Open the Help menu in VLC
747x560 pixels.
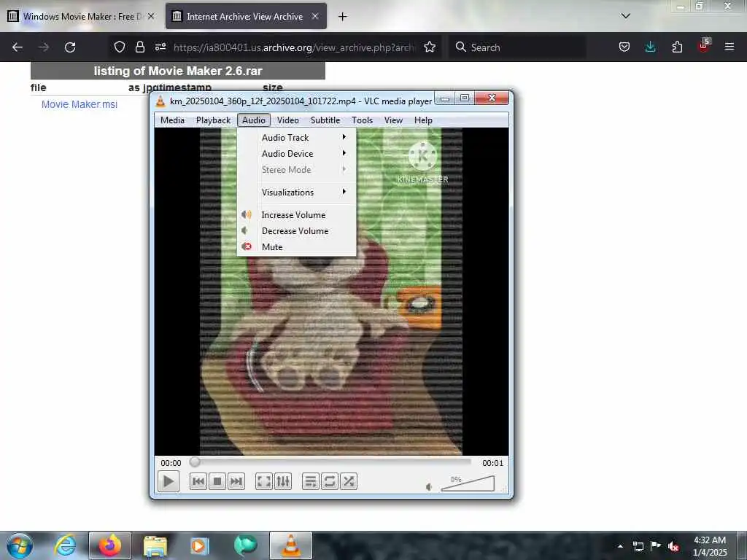423,120
